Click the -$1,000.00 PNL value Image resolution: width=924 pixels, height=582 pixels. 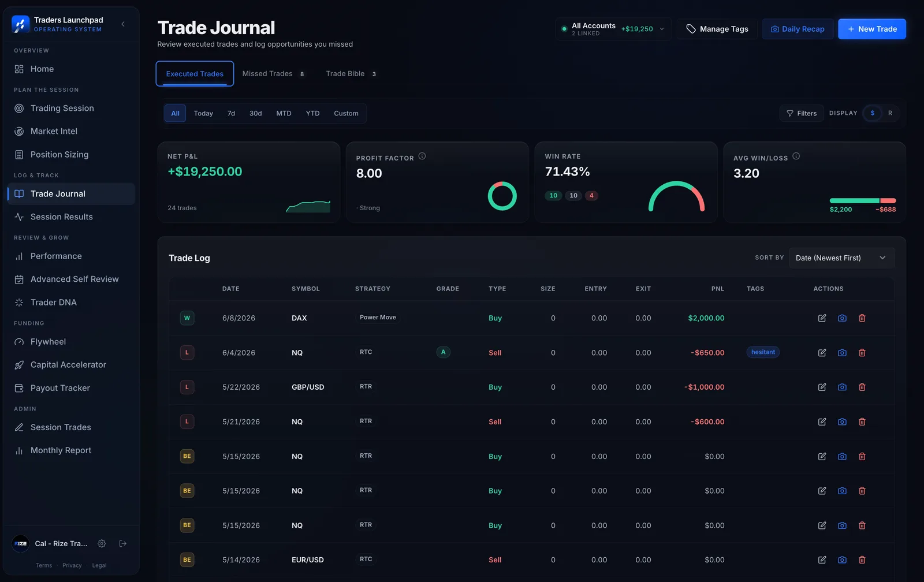[704, 387]
